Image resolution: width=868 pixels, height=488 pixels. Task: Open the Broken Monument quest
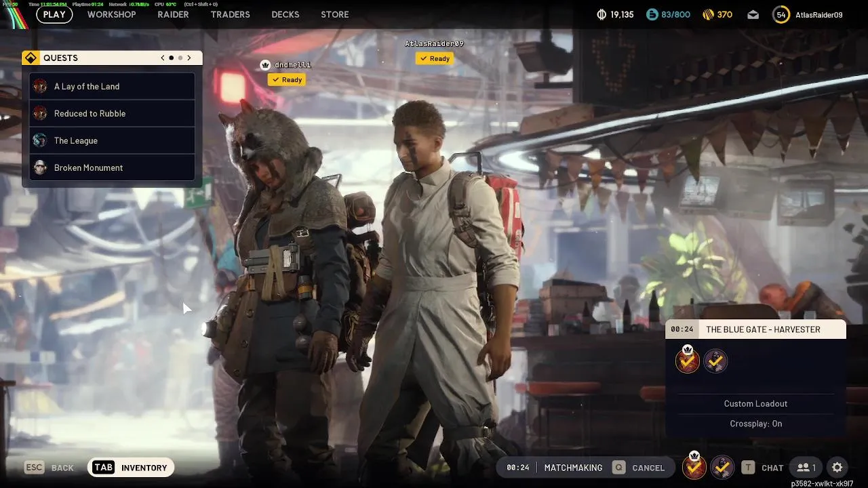(112, 167)
